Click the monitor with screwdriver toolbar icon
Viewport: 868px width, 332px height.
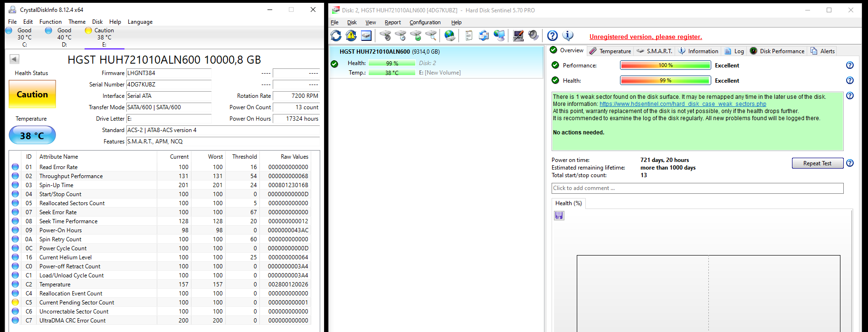tap(518, 36)
